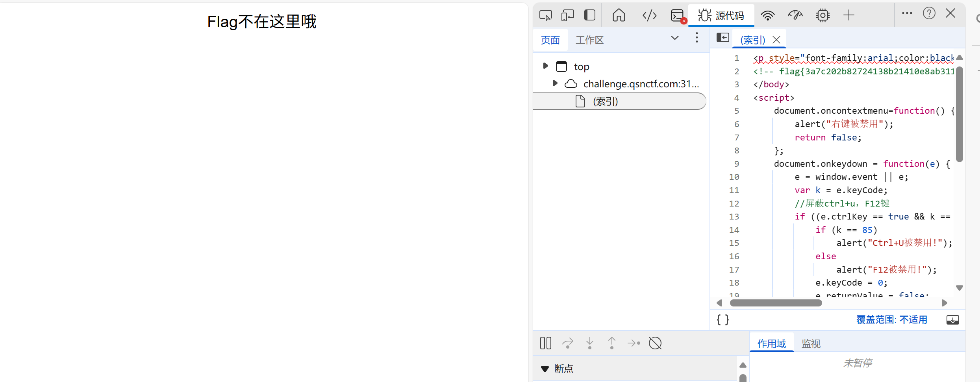Select the 页面 navigator tab
This screenshot has height=382, width=980.
coord(550,40)
